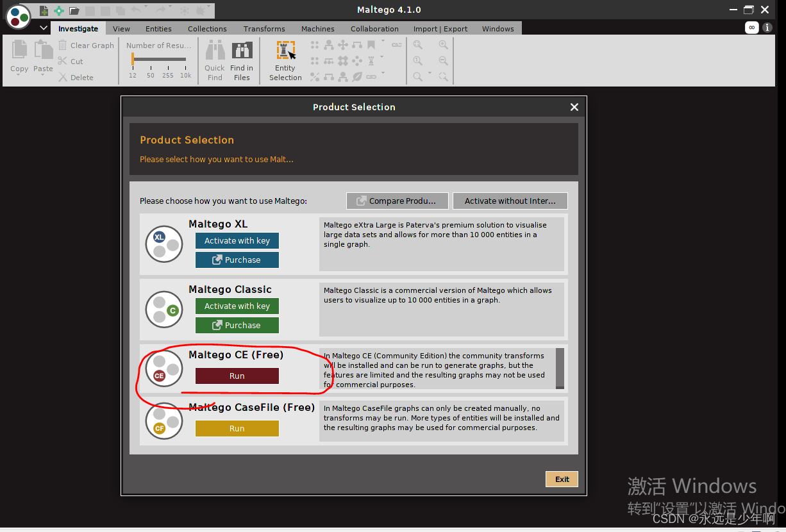Click the Maltego CaseFile description text
Screen dimensions: 786x532
[x=442, y=418]
